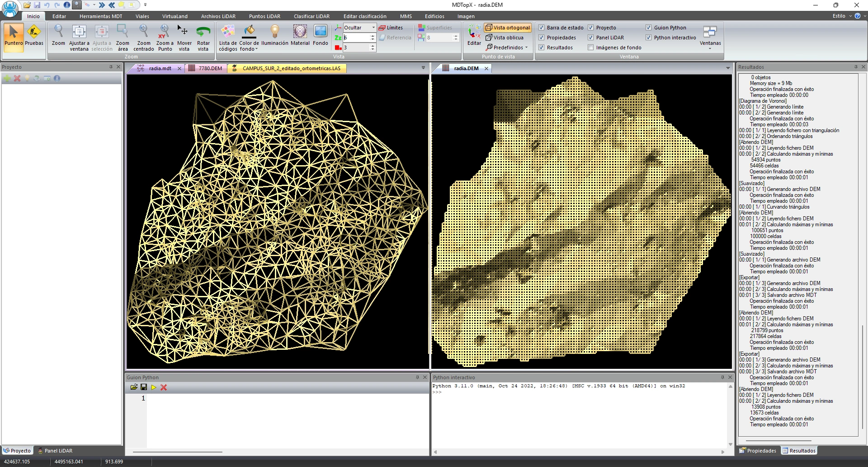Choose the Zoom centrado tool
The height and width of the screenshot is (467, 868).
[144, 38]
